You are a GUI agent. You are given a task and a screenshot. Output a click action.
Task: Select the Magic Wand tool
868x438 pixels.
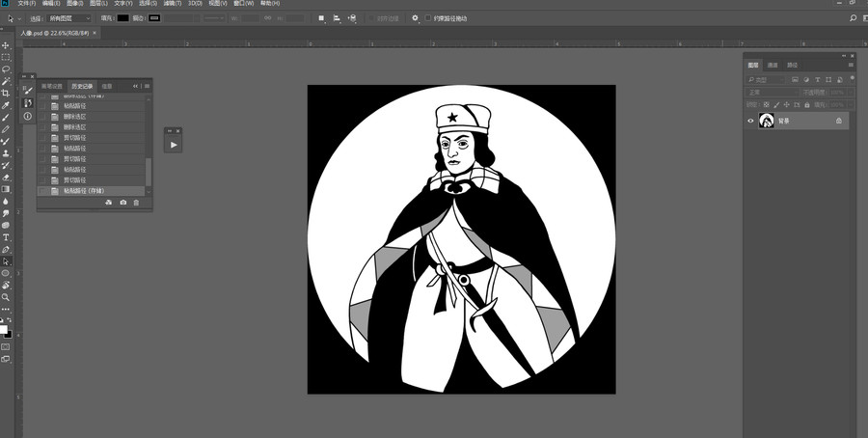6,81
